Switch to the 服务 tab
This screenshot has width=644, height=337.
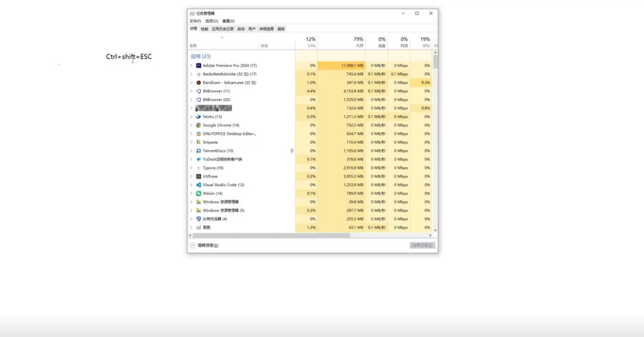tap(281, 29)
